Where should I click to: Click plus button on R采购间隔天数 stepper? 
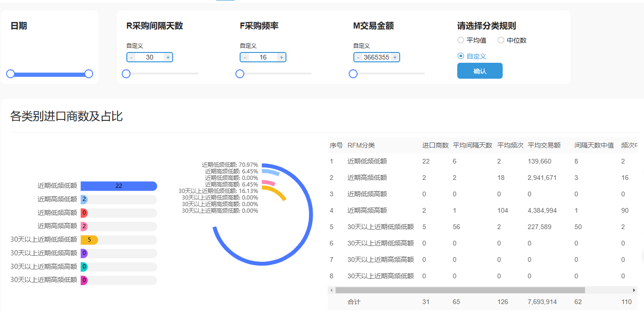pos(168,57)
